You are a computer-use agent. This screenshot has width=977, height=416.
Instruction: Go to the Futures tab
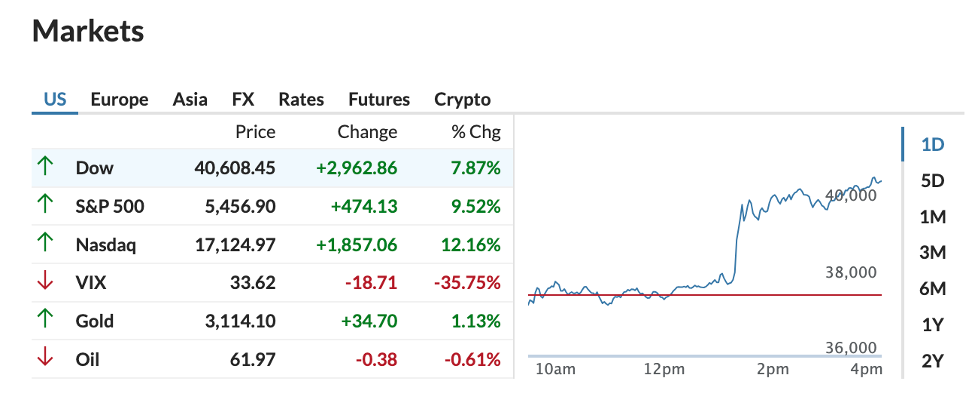[x=379, y=99]
